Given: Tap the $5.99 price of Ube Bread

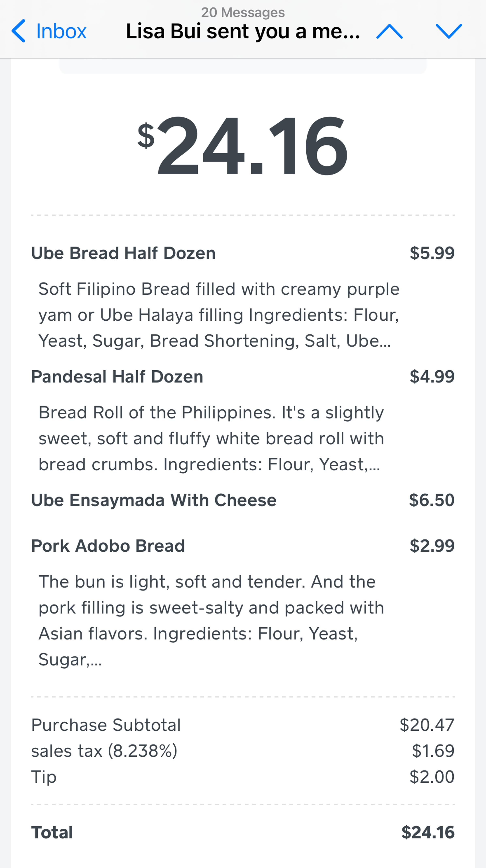Looking at the screenshot, I should coord(432,253).
